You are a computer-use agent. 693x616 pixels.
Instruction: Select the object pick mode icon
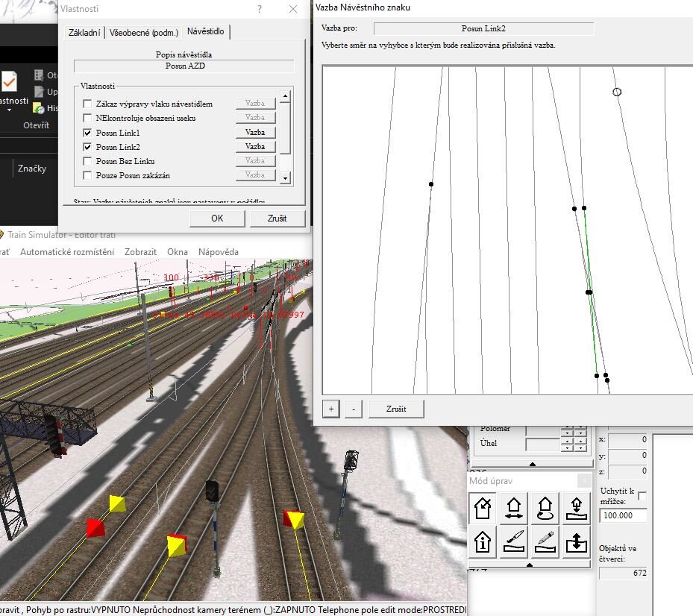pyautogui.click(x=483, y=508)
